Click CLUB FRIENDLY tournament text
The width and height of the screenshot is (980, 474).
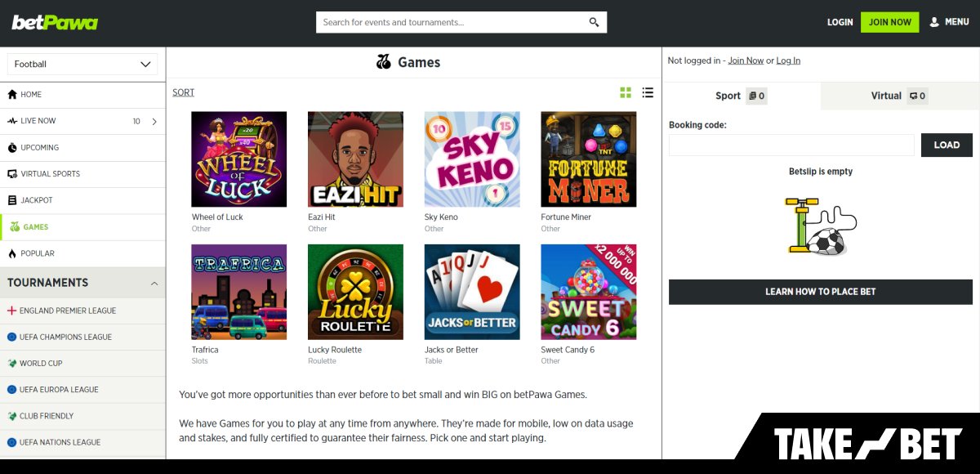[x=47, y=416]
